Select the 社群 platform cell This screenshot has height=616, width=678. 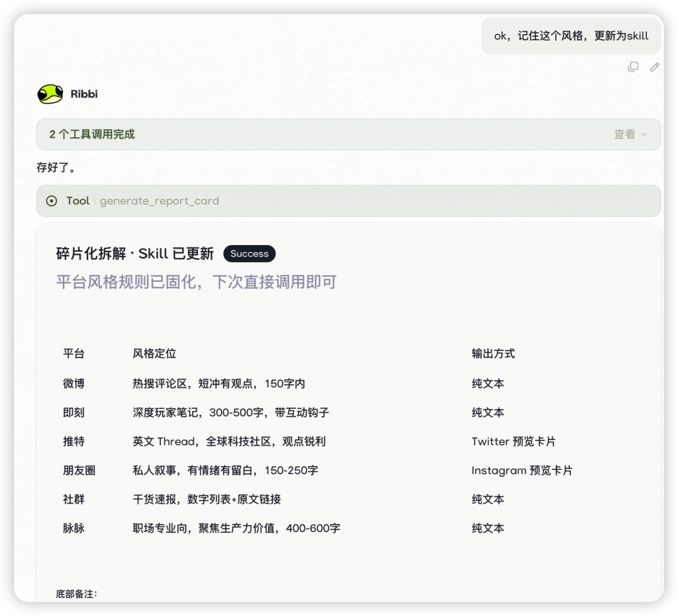coord(73,499)
